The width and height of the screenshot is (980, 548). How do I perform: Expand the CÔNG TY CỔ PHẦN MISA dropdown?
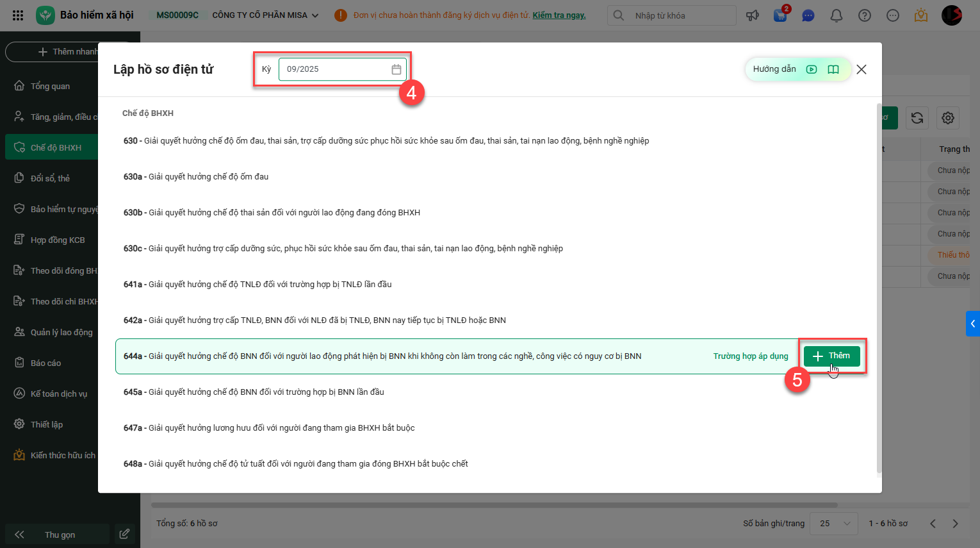tap(265, 15)
